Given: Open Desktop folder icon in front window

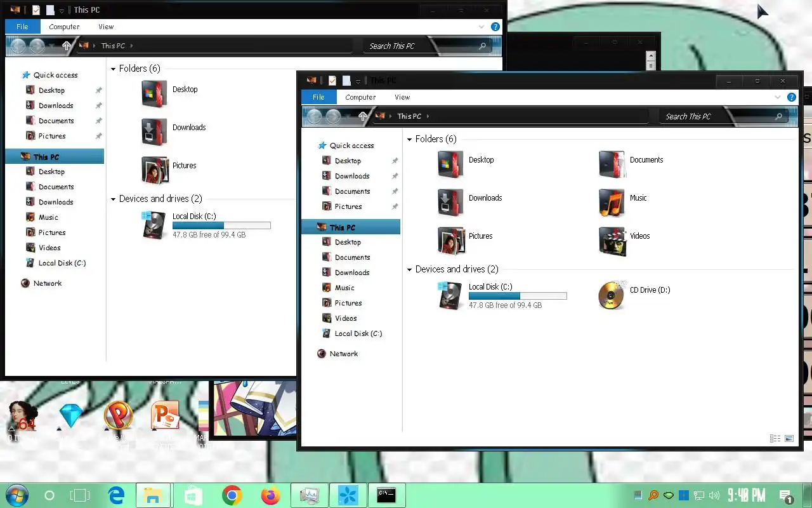Looking at the screenshot, I should point(451,164).
